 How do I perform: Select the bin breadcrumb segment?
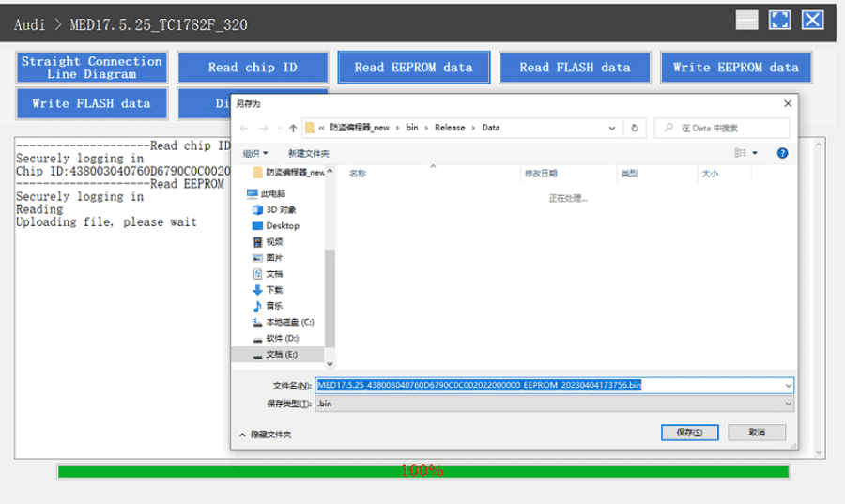pyautogui.click(x=412, y=128)
